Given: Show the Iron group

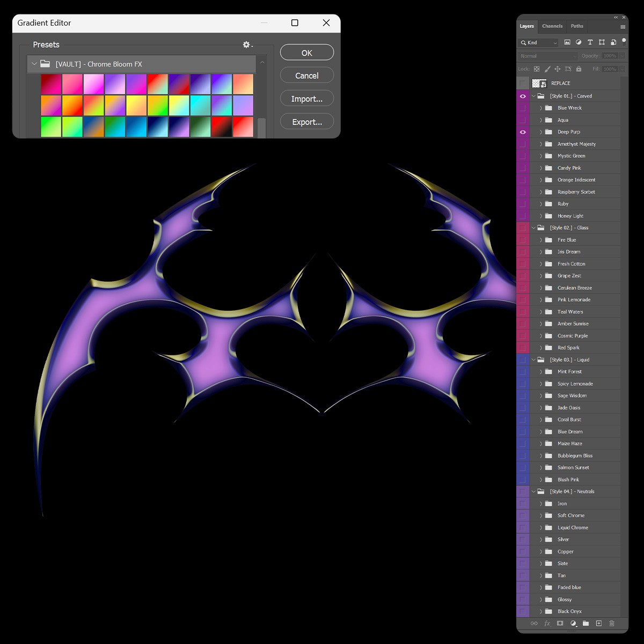Looking at the screenshot, I should pyautogui.click(x=523, y=503).
